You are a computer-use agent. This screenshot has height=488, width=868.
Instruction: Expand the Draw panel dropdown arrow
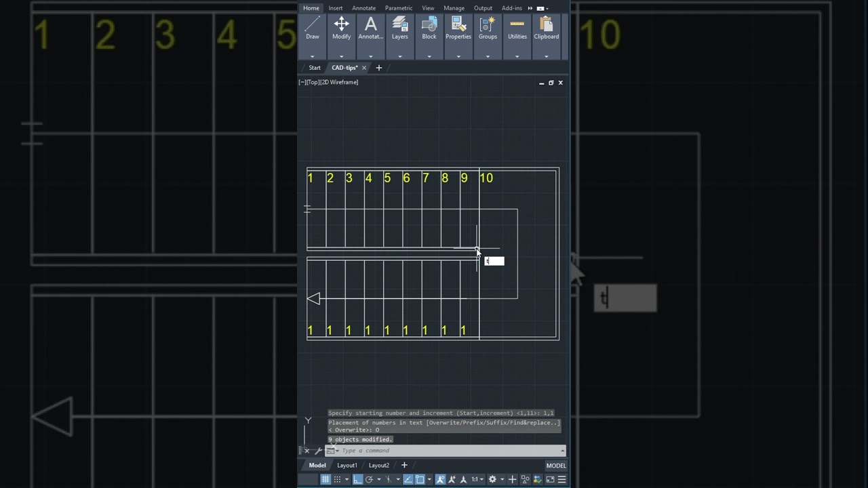[312, 56]
